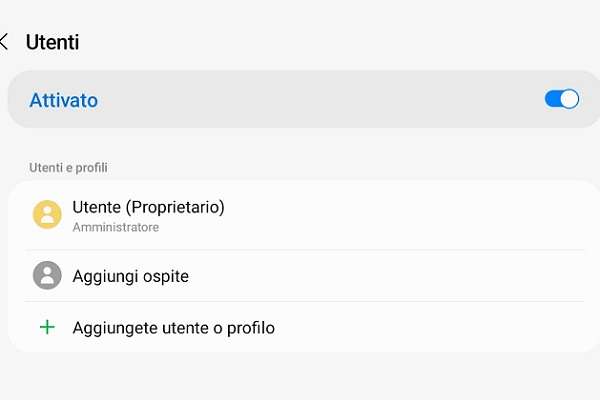The width and height of the screenshot is (600, 400).
Task: Click the Utenti page title
Action: click(x=52, y=42)
